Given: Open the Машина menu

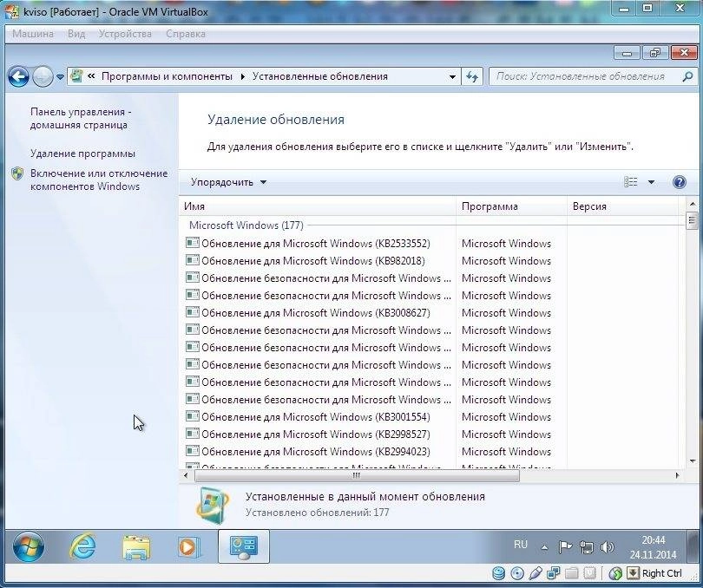Looking at the screenshot, I should pyautogui.click(x=33, y=34).
